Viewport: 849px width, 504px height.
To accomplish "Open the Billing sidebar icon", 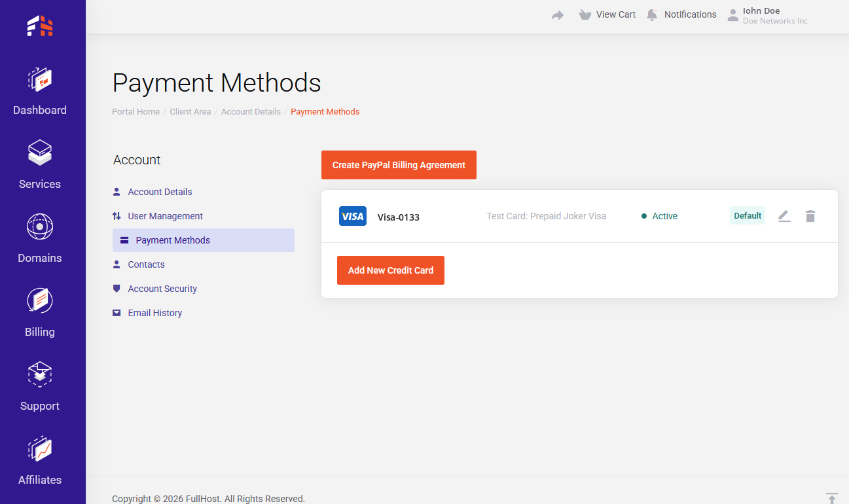I will (40, 301).
